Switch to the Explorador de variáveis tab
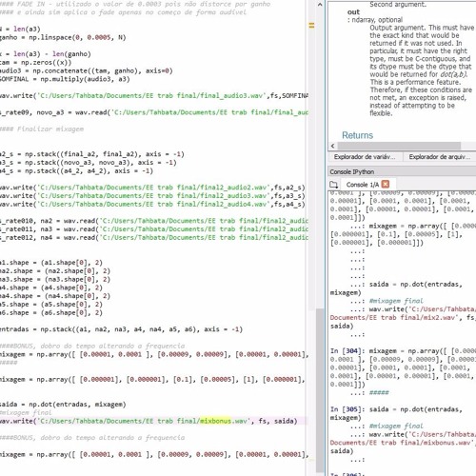476x476 pixels. tap(365, 157)
